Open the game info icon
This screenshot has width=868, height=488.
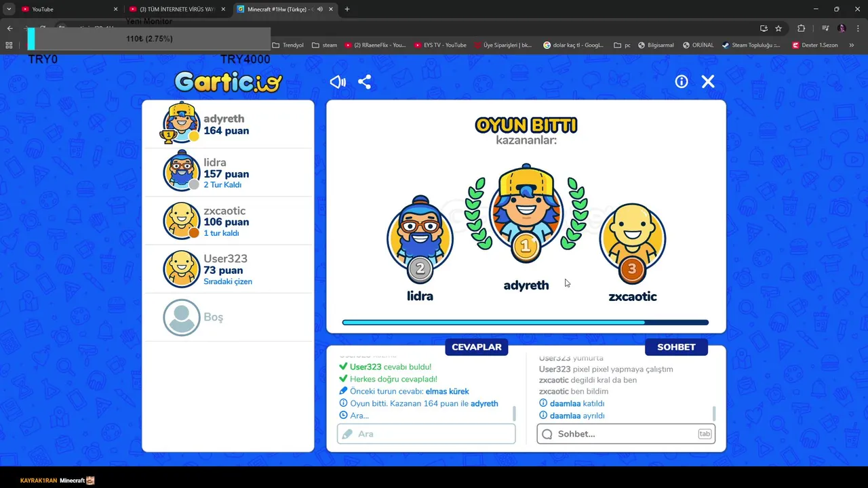click(x=682, y=81)
